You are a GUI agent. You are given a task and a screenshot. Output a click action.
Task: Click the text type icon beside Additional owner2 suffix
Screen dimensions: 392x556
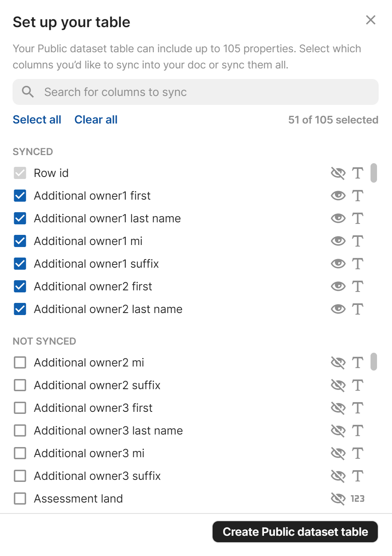358,385
